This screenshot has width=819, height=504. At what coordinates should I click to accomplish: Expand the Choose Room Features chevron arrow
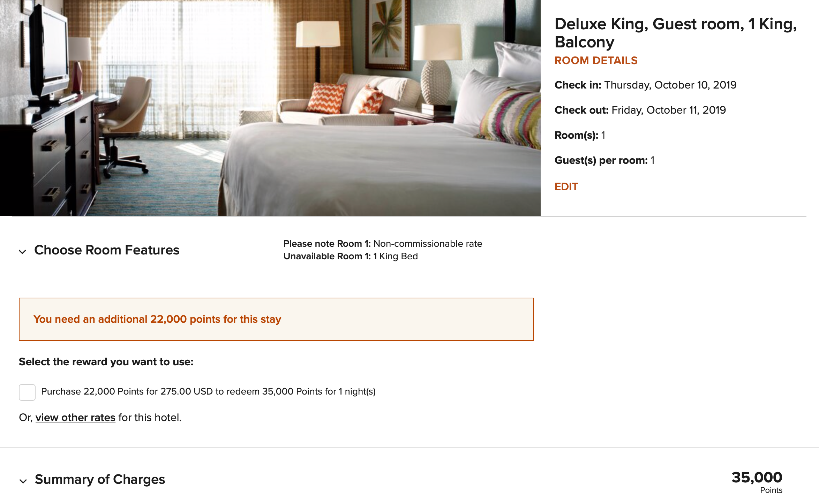23,252
